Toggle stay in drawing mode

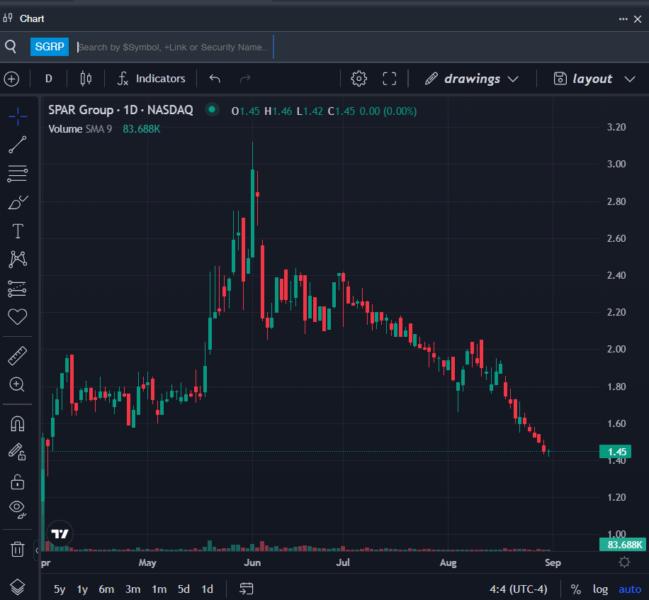pos(17,452)
